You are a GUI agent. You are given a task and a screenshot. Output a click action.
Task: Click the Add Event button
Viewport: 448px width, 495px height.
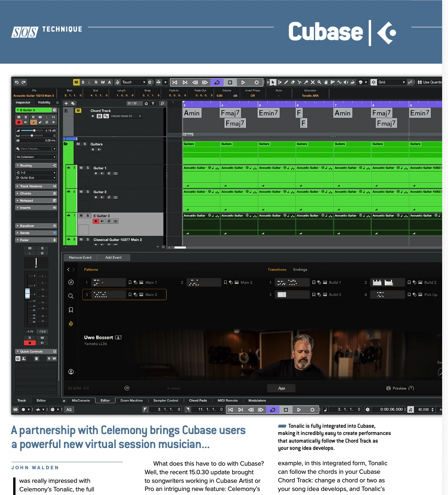pyautogui.click(x=113, y=258)
